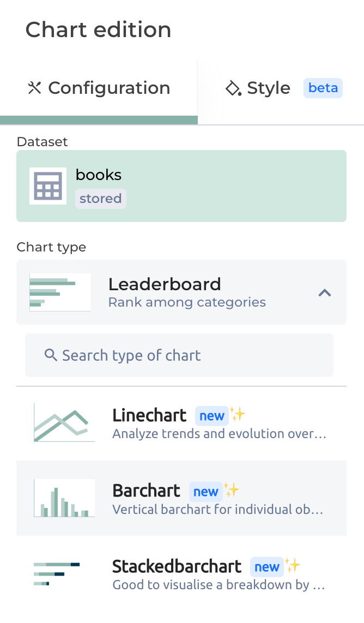Click the new badge beside Stackedbarchart
364x623 pixels.
coord(266,567)
